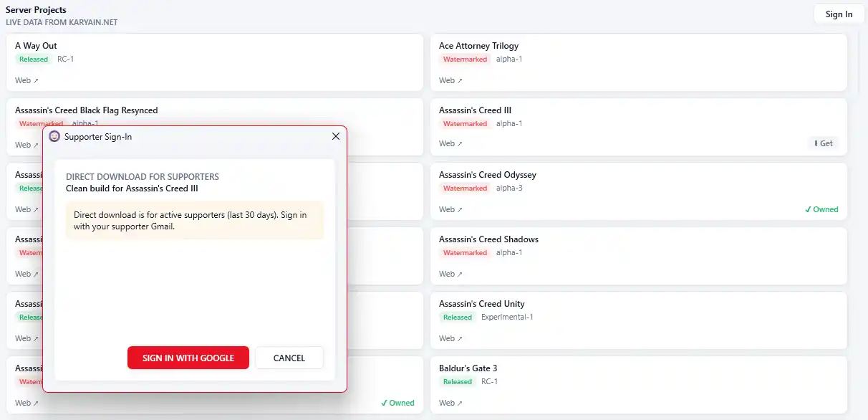The width and height of the screenshot is (868, 420).
Task: Click the A Way Out project title
Action: click(36, 46)
